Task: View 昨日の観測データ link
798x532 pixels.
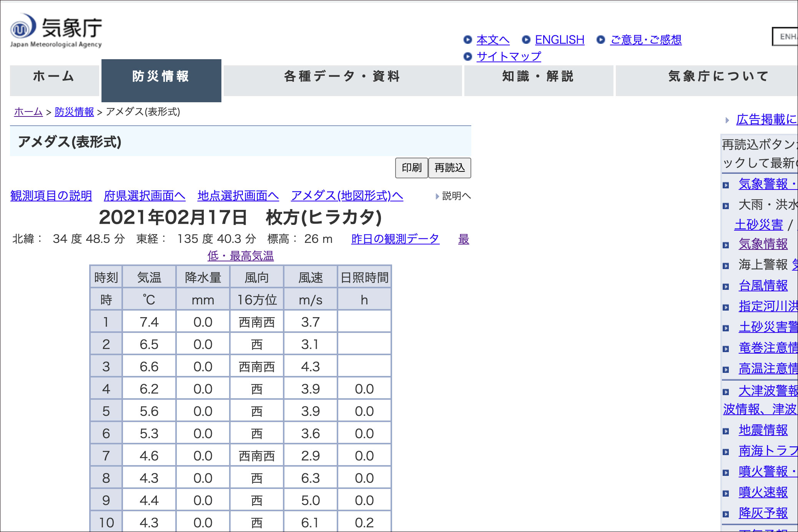Action: coord(395,239)
